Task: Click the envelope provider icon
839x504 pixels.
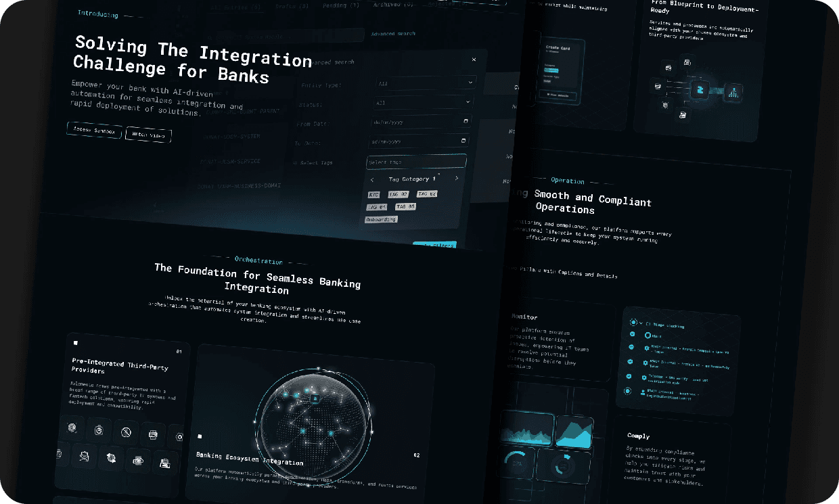Action: [84, 456]
